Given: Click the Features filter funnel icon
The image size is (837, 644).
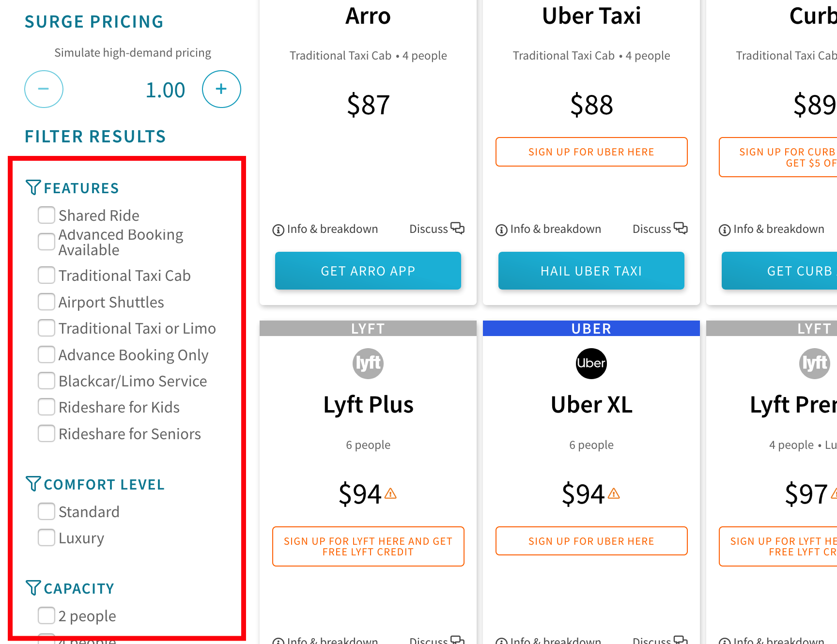Looking at the screenshot, I should pyautogui.click(x=33, y=187).
